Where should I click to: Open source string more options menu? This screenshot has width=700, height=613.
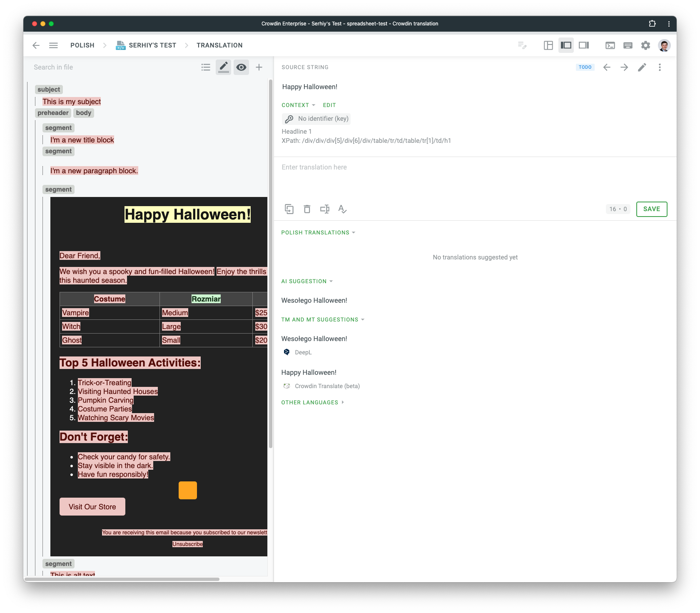click(660, 67)
